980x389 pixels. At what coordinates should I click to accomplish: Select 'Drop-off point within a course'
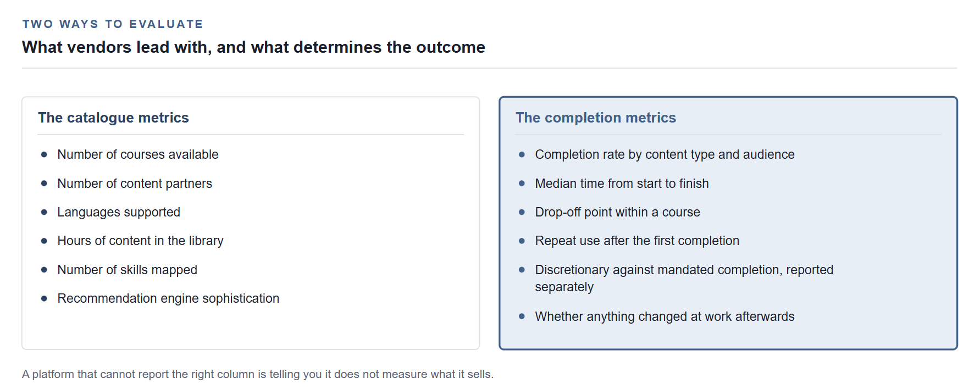click(617, 212)
